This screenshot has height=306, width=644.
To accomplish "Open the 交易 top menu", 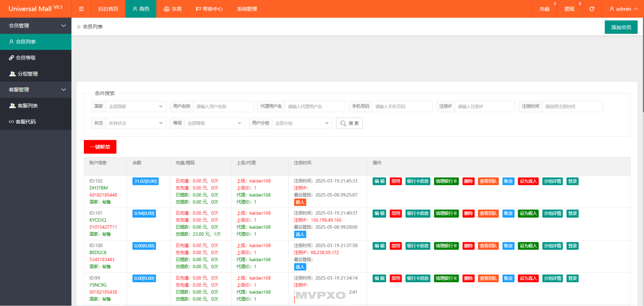I will tap(173, 9).
